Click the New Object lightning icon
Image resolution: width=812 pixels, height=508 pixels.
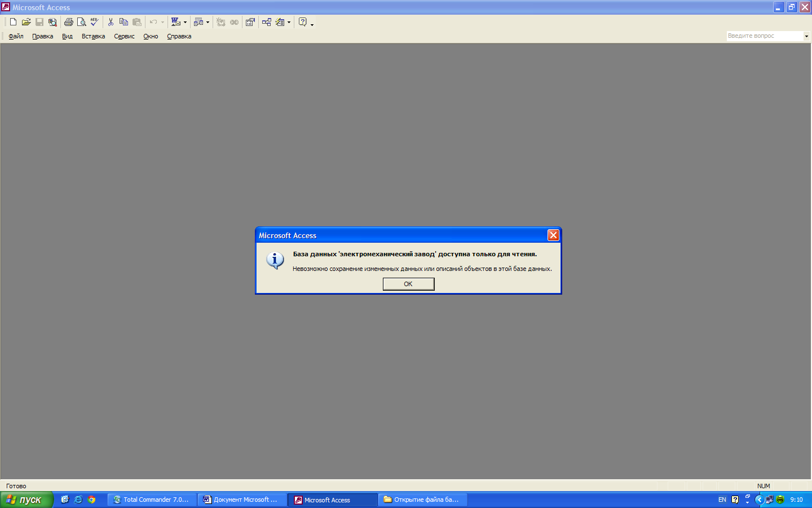pyautogui.click(x=280, y=22)
